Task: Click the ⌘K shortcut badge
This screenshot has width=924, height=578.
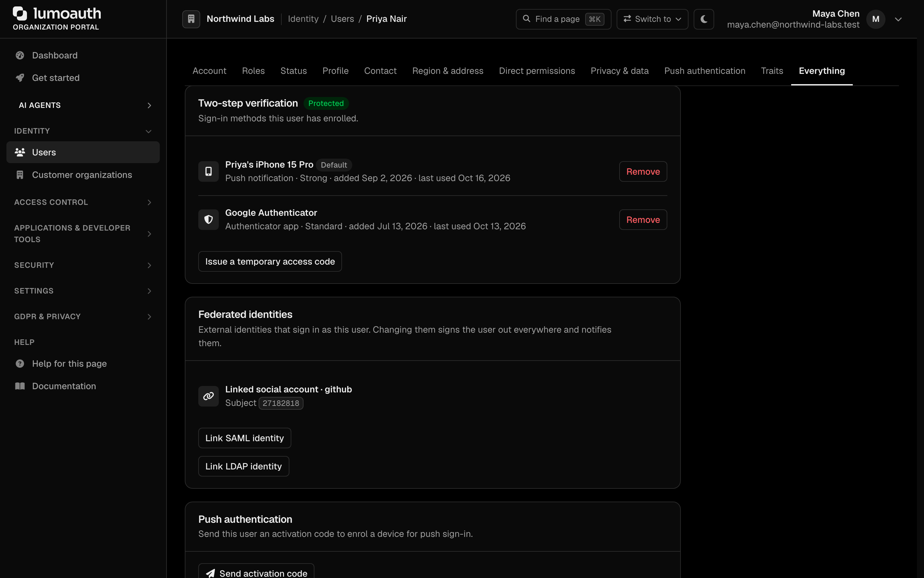Action: [x=595, y=19]
